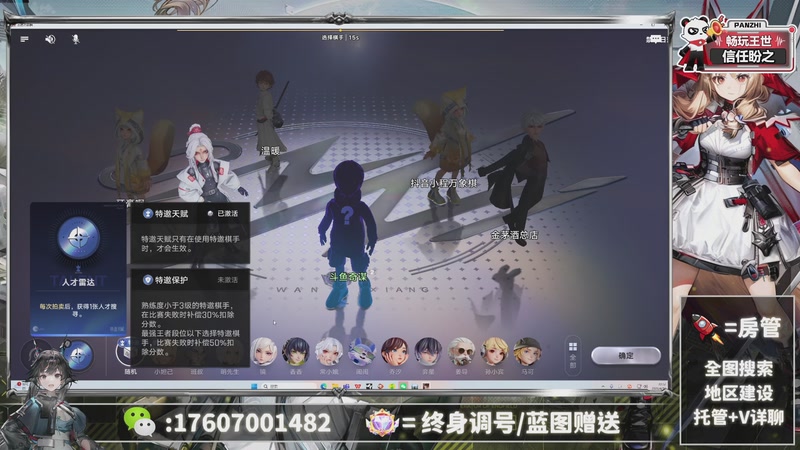Mute the game sound speaker icon
800x450 pixels.
(x=50, y=39)
